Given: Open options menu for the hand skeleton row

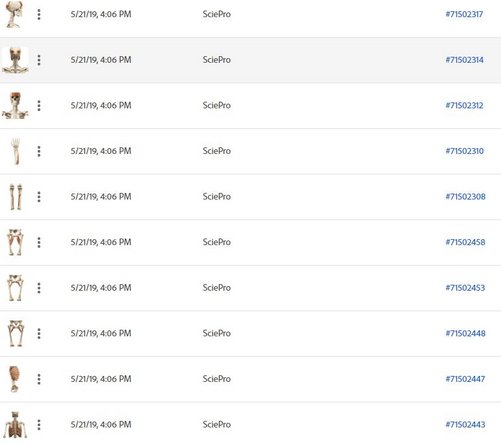Looking at the screenshot, I should pyautogui.click(x=39, y=151).
